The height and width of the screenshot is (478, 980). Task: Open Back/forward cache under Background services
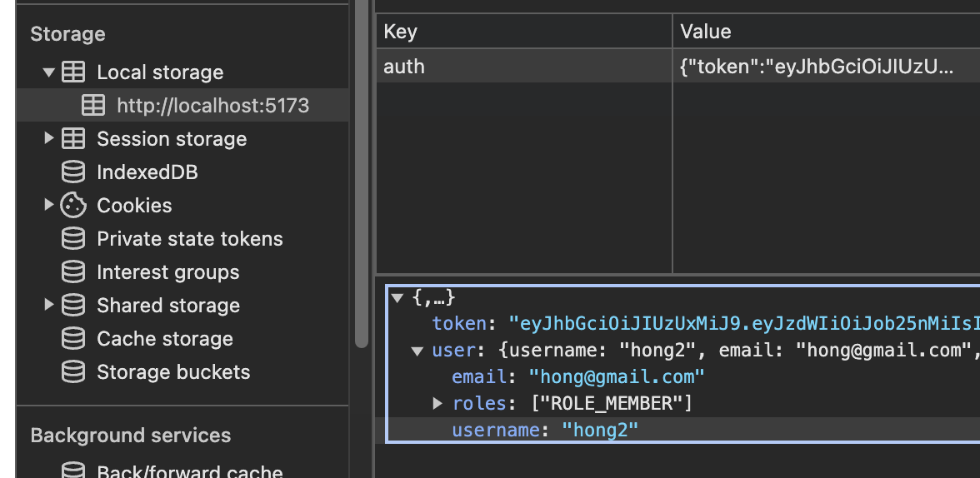click(x=189, y=471)
